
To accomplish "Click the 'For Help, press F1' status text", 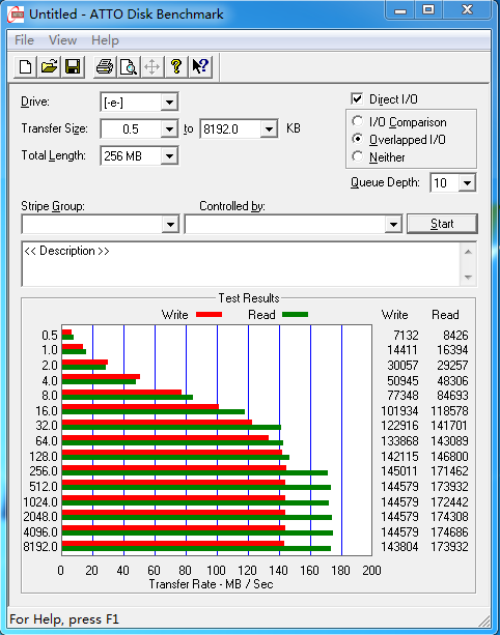I will [64, 619].
